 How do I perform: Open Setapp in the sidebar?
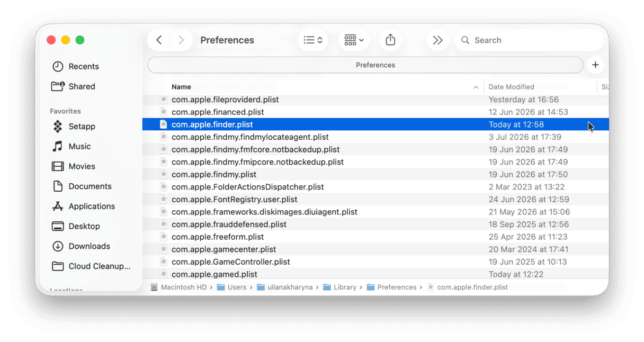(82, 127)
